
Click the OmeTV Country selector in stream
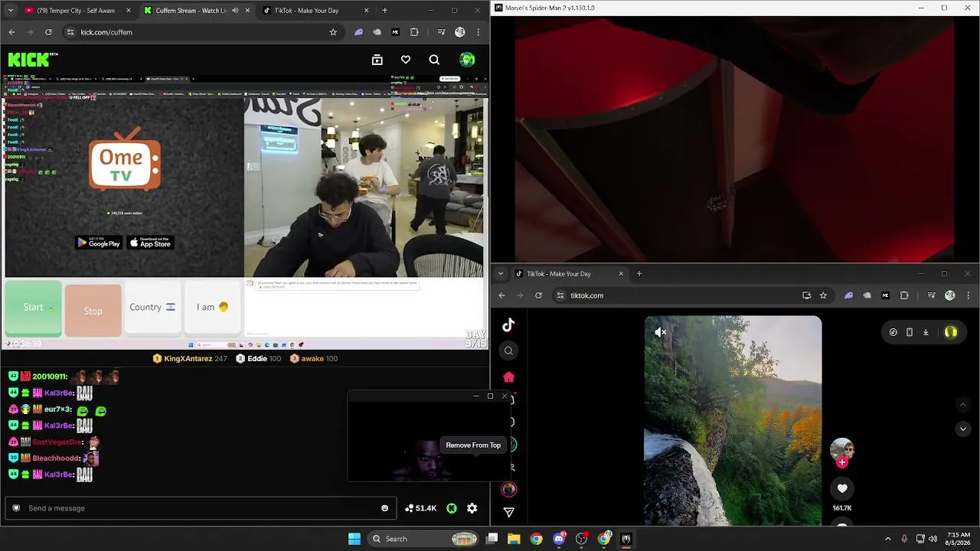tap(152, 308)
